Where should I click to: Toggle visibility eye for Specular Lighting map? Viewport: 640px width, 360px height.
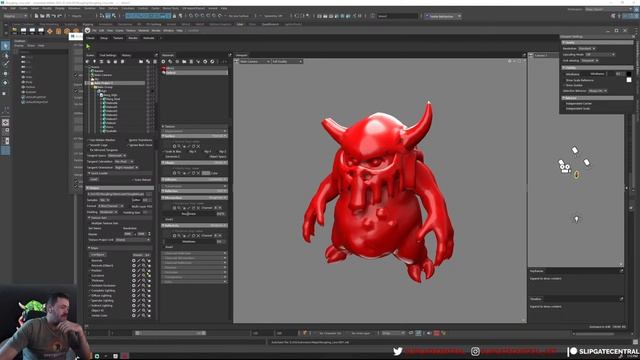pos(133,300)
